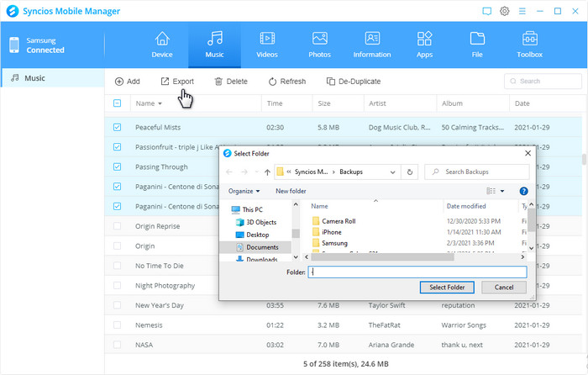
Task: Check the New Year's Day checkbox
Action: pos(117,305)
